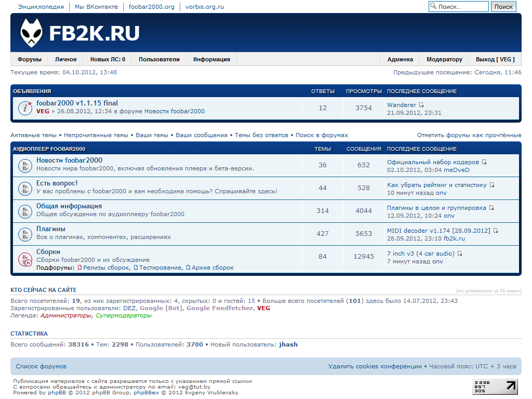
Task: Click the forum icon next to Новости foobar2000
Action: [25, 165]
